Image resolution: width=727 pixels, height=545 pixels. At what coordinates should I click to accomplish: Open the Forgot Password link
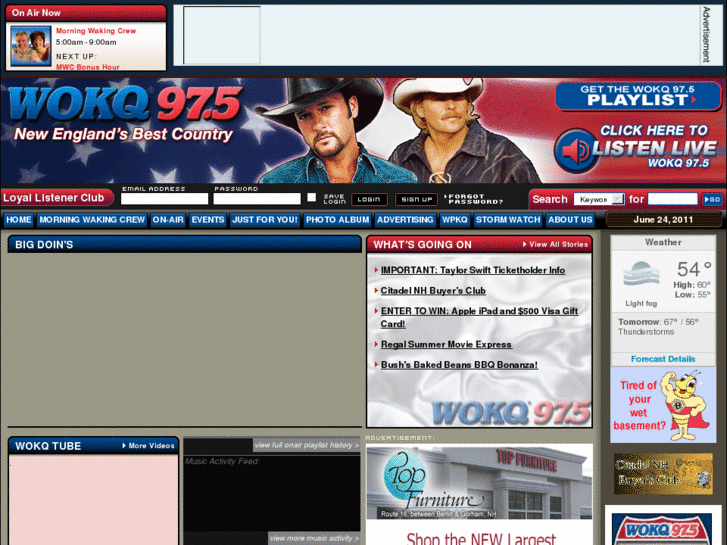click(474, 199)
